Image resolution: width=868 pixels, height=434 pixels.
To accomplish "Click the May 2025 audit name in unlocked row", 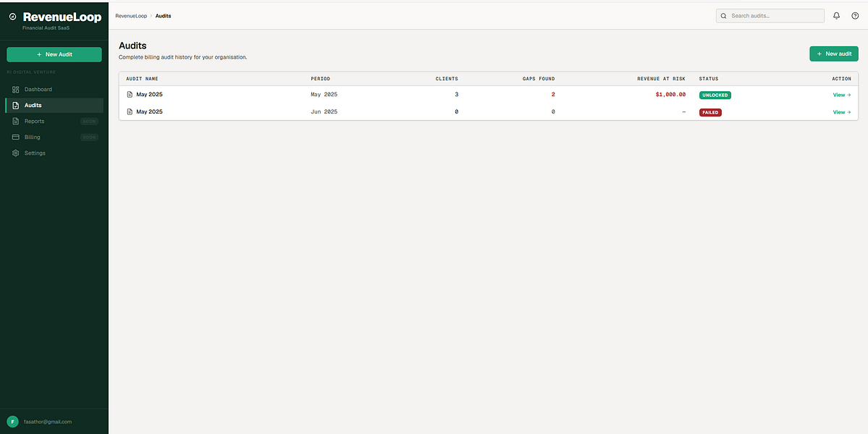I will click(x=149, y=95).
